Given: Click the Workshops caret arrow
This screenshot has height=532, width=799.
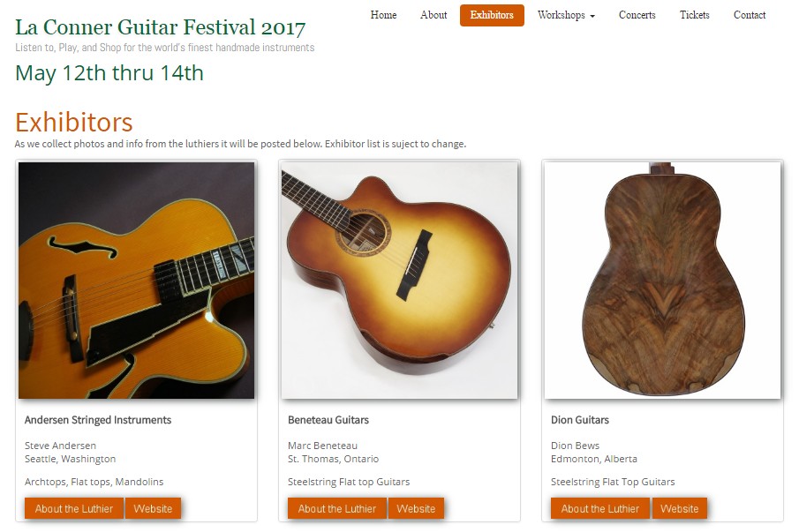Looking at the screenshot, I should coord(592,16).
